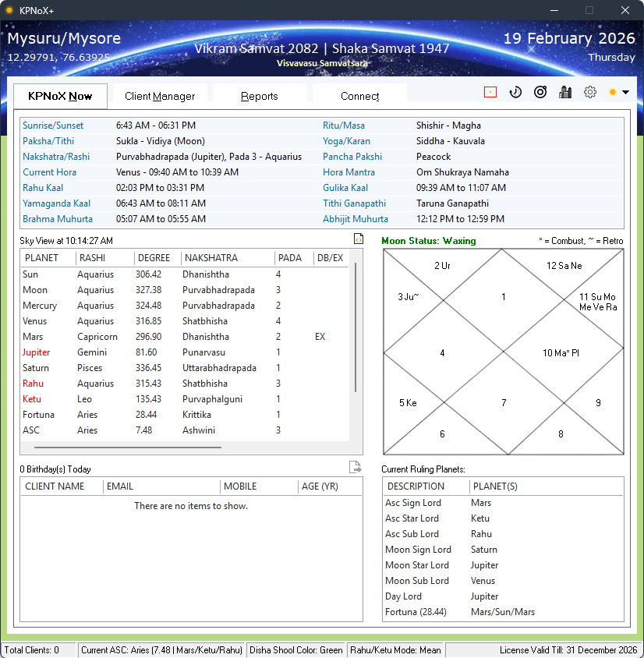644x658 pixels.
Task: Click the birthdays list export icon
Action: click(x=355, y=467)
